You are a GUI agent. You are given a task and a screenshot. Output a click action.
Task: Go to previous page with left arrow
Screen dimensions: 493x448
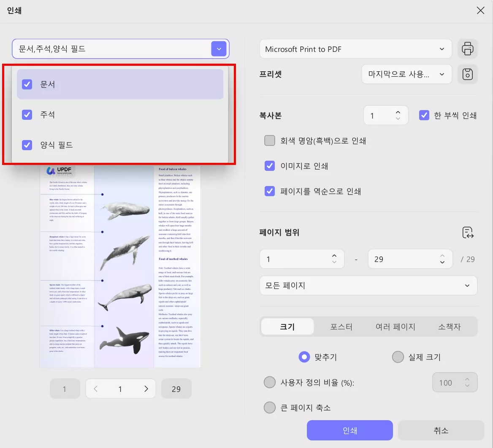95,389
